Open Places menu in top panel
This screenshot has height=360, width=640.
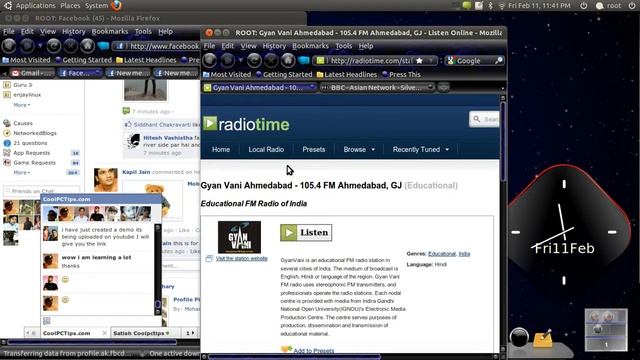70,6
